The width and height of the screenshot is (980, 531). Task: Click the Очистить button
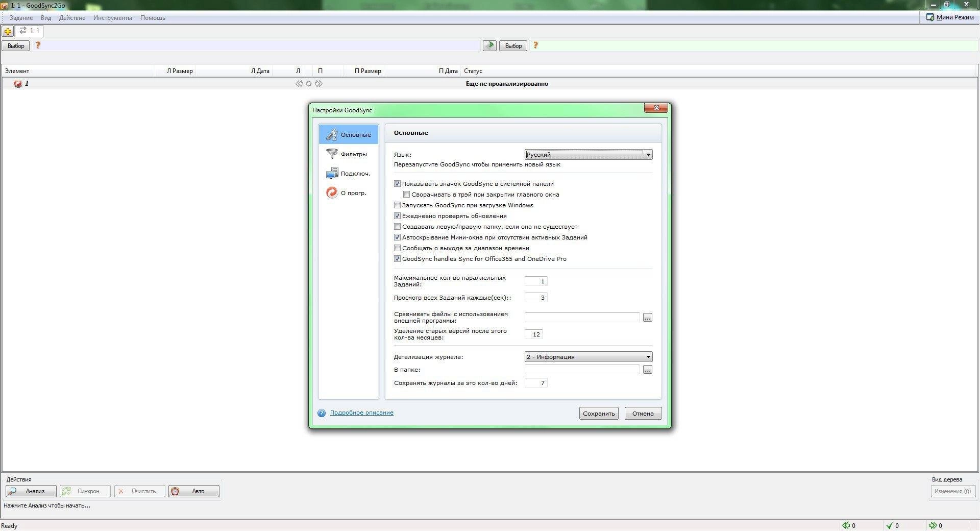point(140,491)
